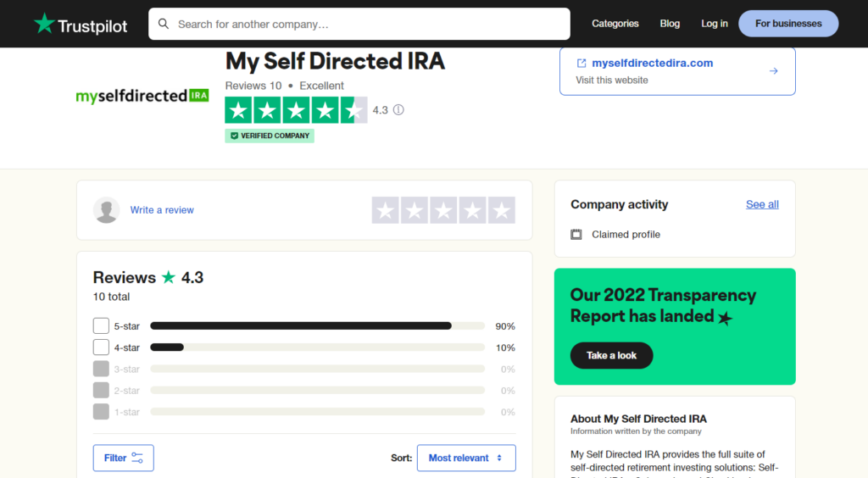The image size is (868, 478).
Task: Rate three stars in Write a review
Action: pyautogui.click(x=443, y=210)
